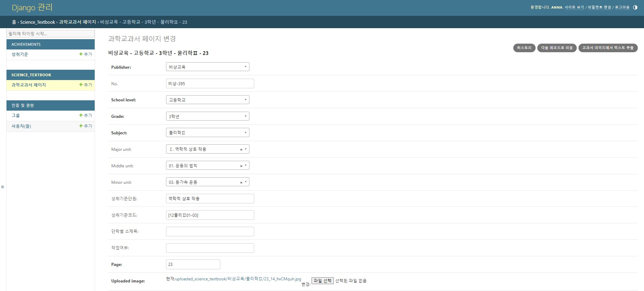This screenshot has width=644, height=291.
Task: Click the plus add icon beside 사용자(들)
Action: [x=81, y=126]
